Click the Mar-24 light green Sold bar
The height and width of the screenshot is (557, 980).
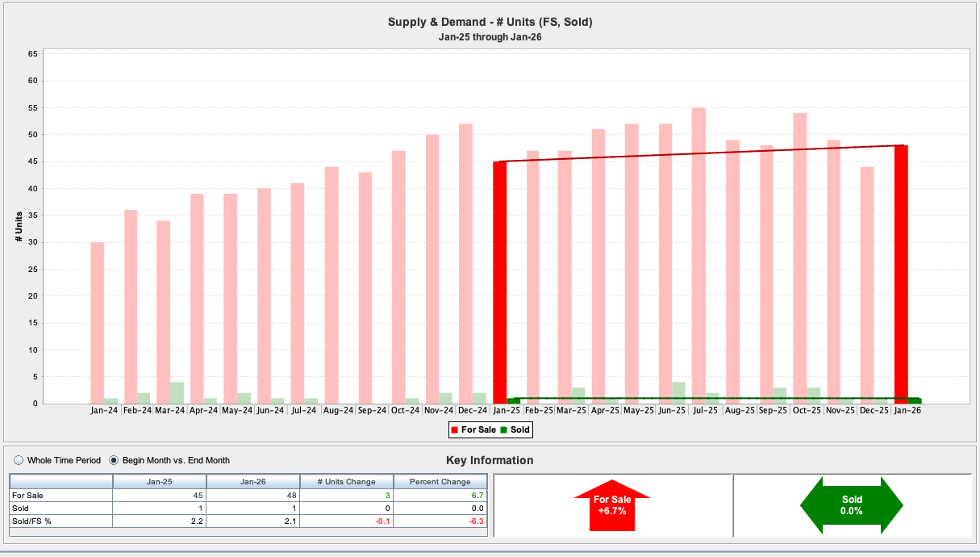(x=177, y=393)
